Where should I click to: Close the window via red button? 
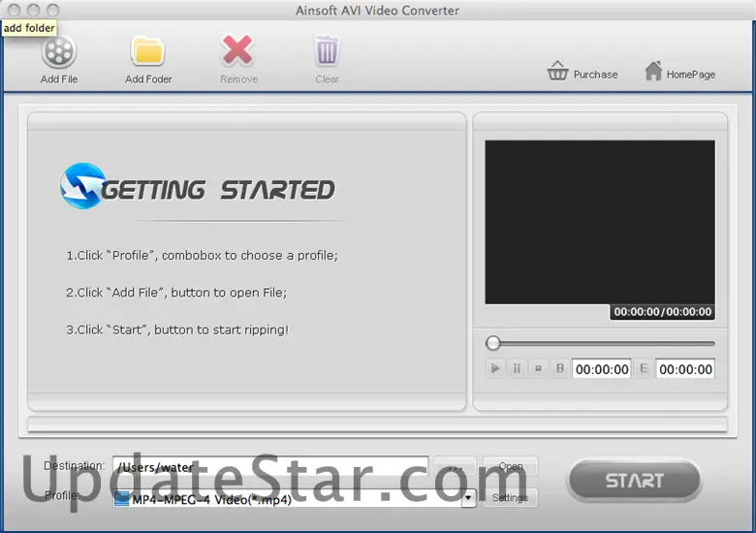[14, 10]
